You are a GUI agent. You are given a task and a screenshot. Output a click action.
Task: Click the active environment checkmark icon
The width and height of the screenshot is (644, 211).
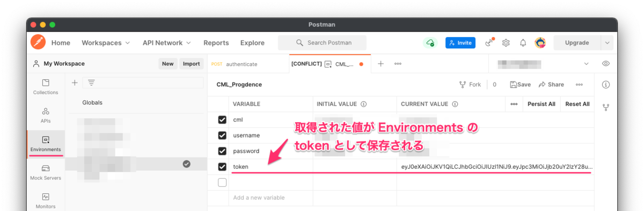186,164
